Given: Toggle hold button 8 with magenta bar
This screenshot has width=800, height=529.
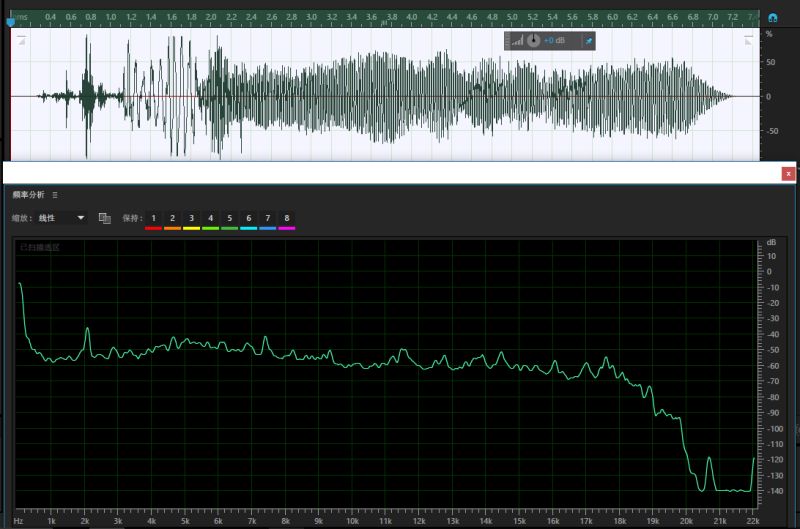Looking at the screenshot, I should (287, 220).
